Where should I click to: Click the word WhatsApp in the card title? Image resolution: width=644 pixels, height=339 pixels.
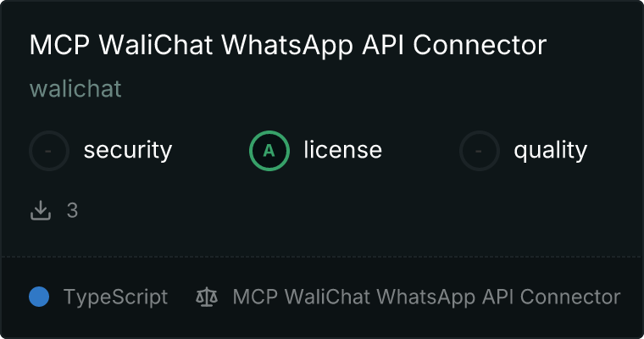287,46
